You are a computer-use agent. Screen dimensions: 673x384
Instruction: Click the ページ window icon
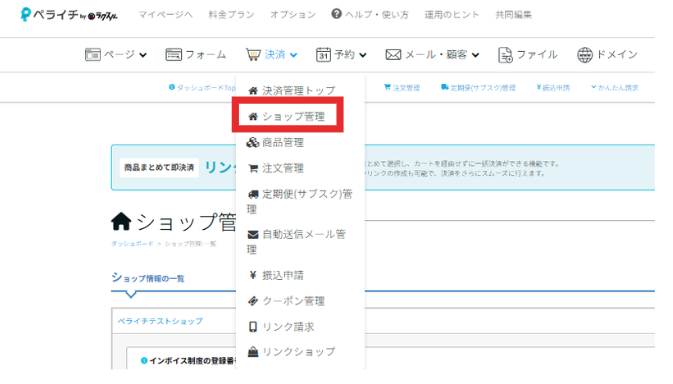pyautogui.click(x=93, y=55)
